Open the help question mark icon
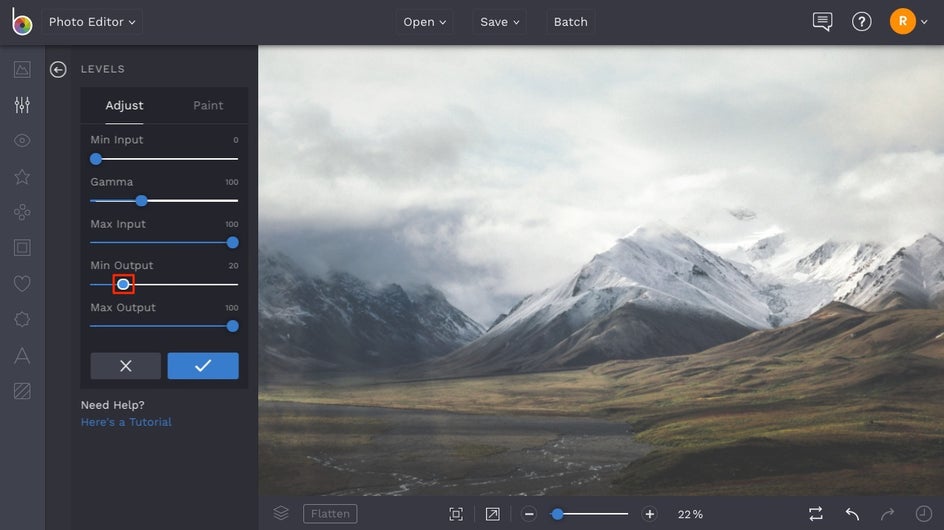The height and width of the screenshot is (530, 944). pos(862,22)
